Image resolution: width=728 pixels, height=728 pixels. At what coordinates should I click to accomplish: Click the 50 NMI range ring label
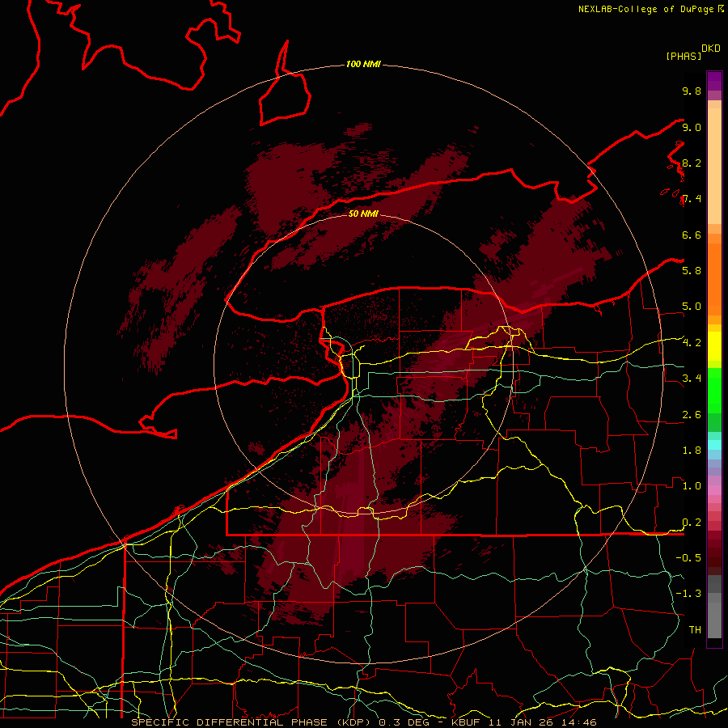[x=363, y=214]
